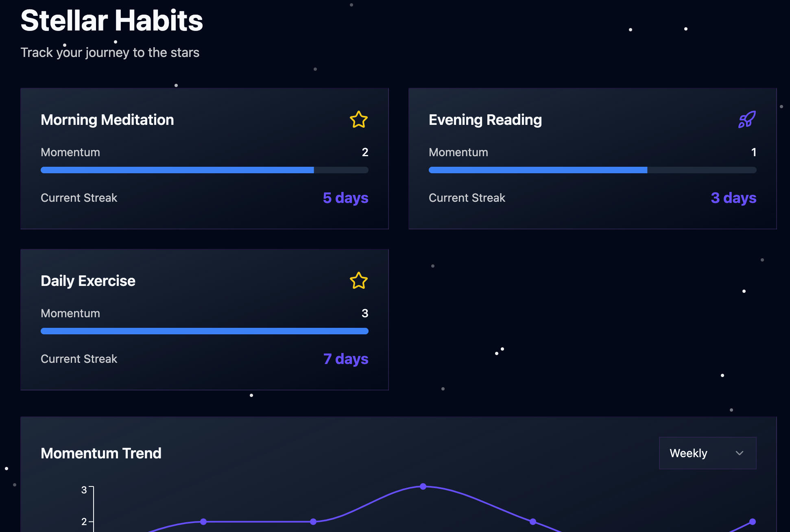Viewport: 790px width, 532px height.
Task: Select the Morning Meditation card title
Action: [x=107, y=120]
